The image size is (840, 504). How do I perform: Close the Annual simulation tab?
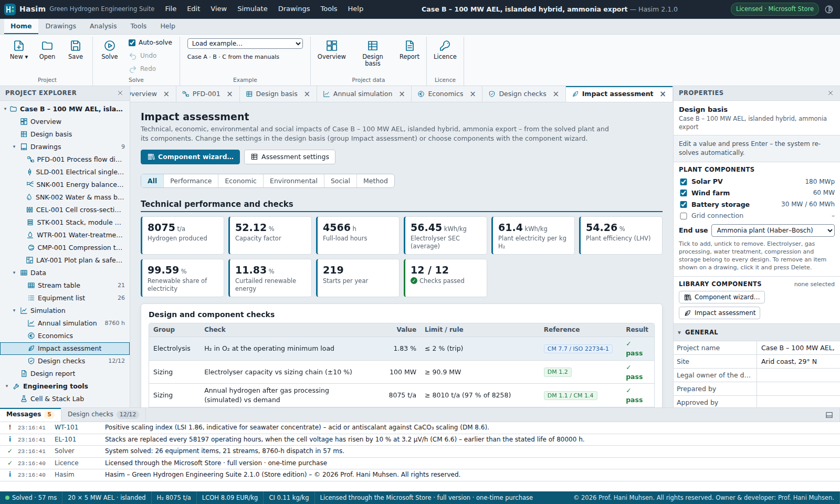402,94
